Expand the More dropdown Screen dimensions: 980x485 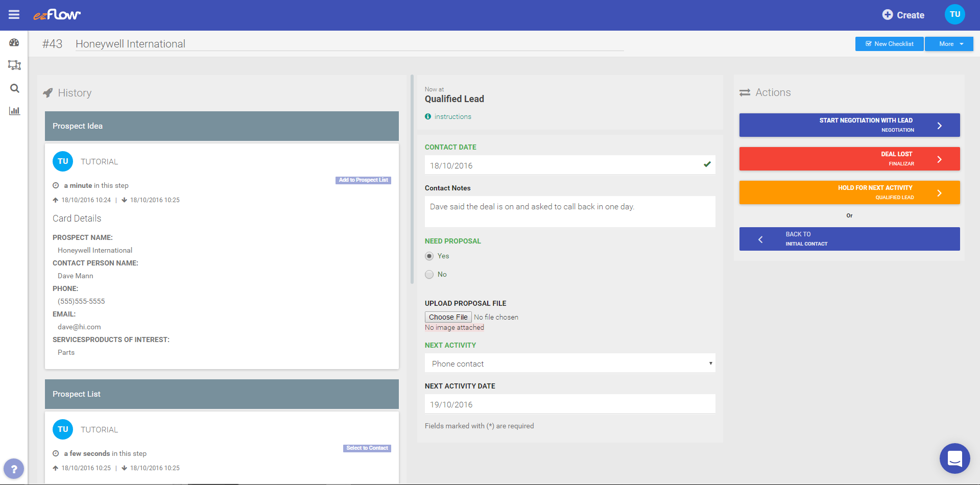[948, 43]
